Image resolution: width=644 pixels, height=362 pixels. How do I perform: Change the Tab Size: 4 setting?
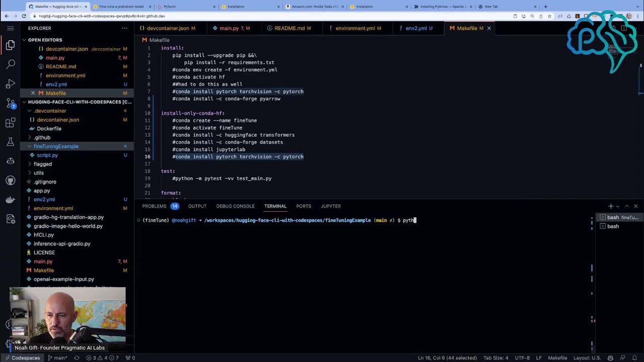tap(497, 358)
